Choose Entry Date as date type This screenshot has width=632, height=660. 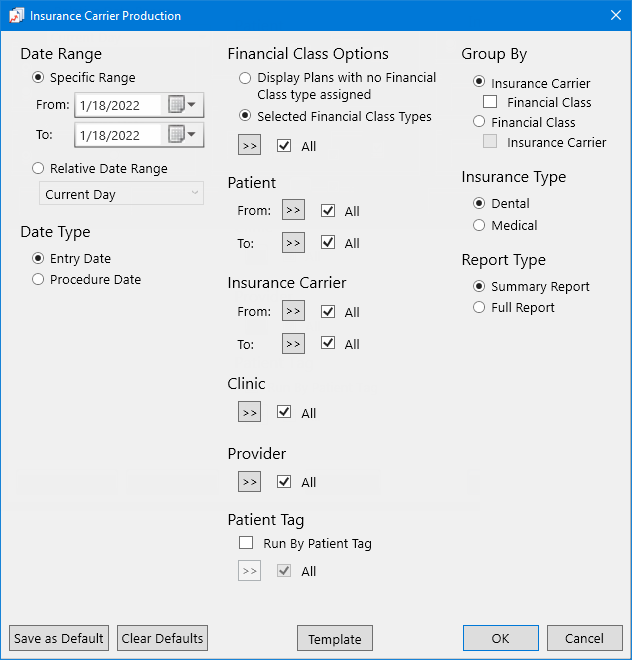(38, 258)
